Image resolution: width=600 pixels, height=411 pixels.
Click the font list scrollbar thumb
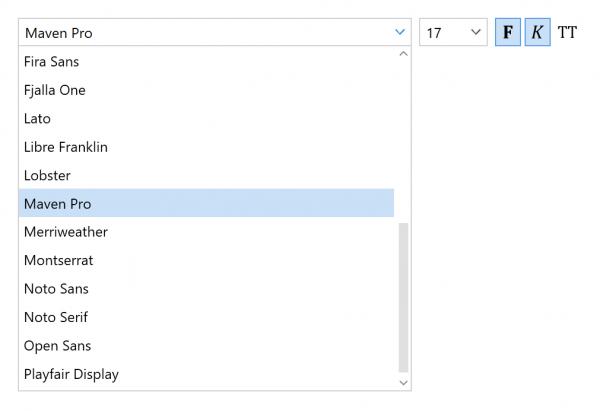(404, 297)
